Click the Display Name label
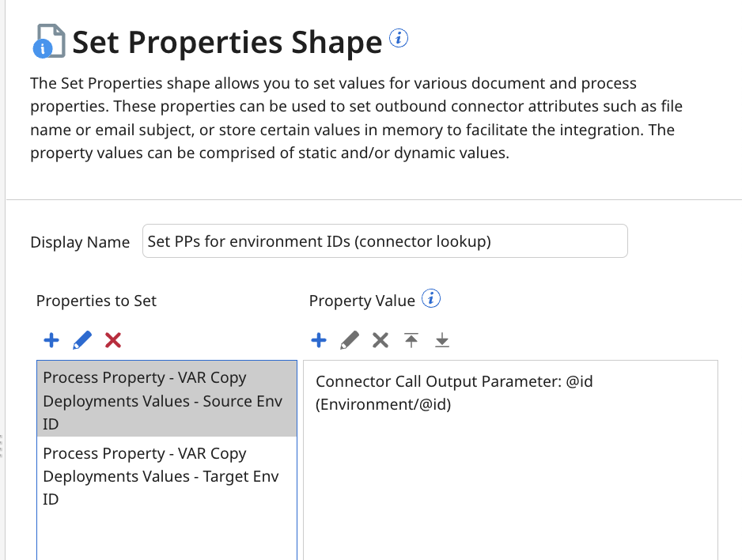This screenshot has width=742, height=560. pyautogui.click(x=80, y=242)
